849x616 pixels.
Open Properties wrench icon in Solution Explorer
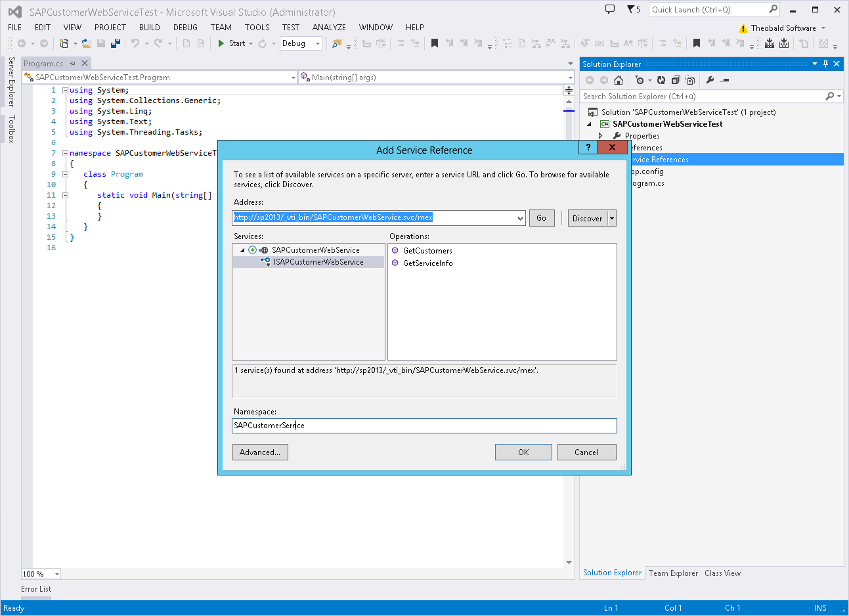pyautogui.click(x=710, y=80)
